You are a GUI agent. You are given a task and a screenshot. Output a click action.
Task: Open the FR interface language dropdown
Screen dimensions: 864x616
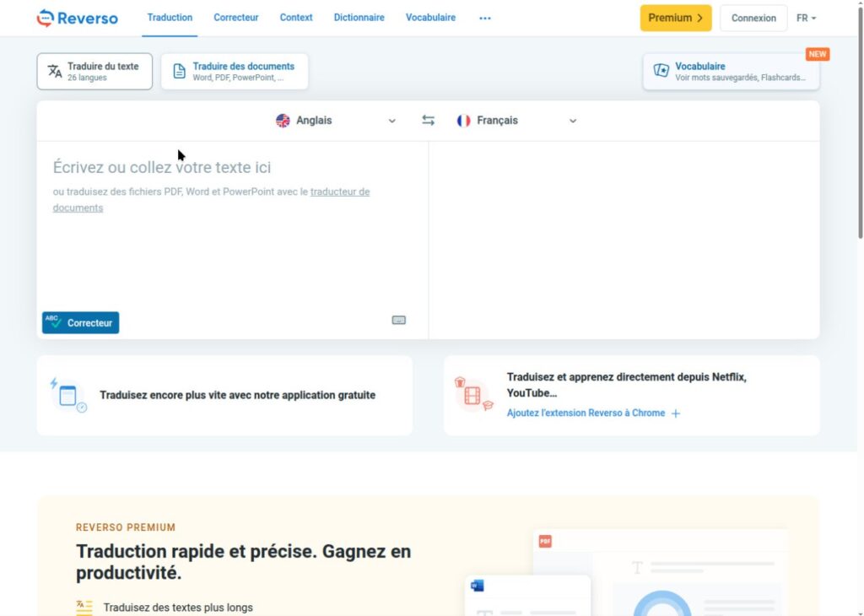[806, 19]
